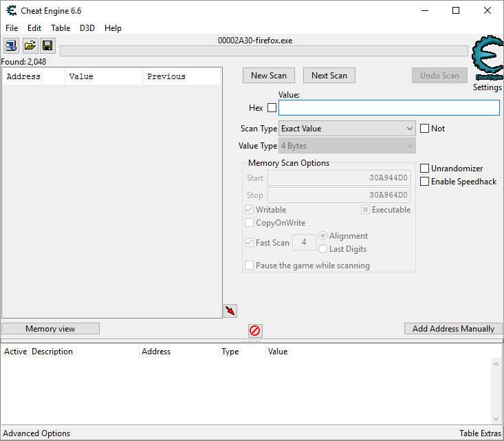
Task: Enable the Hex checkbox
Action: 272,108
